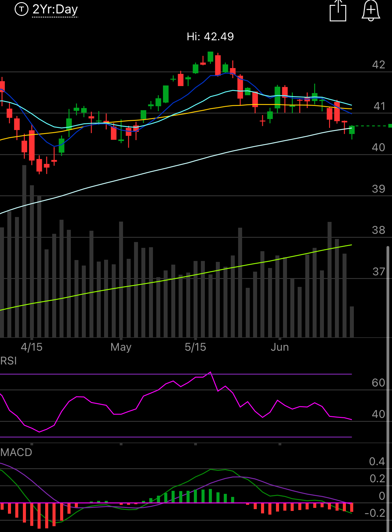Tap the MACD indicator label
The width and height of the screenshot is (392, 532).
point(16,452)
